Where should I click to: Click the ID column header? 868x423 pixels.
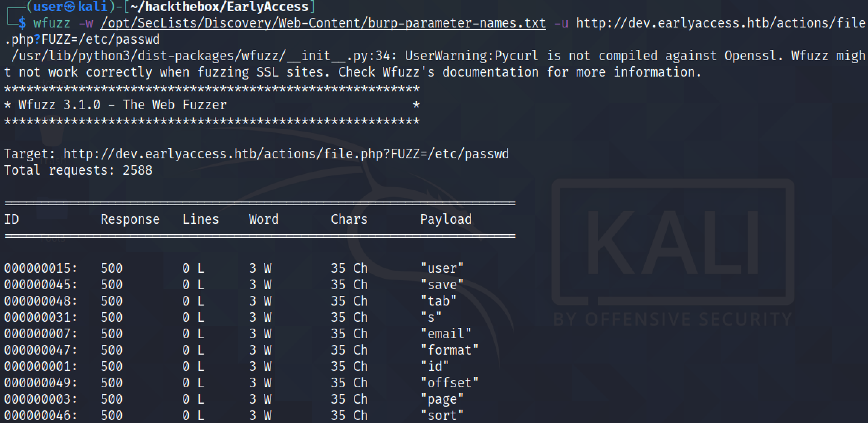[x=11, y=219]
